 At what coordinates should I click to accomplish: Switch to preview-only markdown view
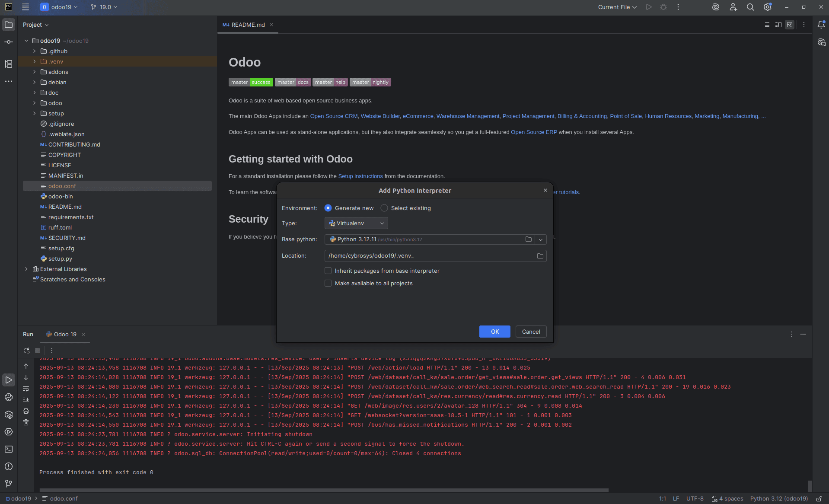click(x=790, y=25)
